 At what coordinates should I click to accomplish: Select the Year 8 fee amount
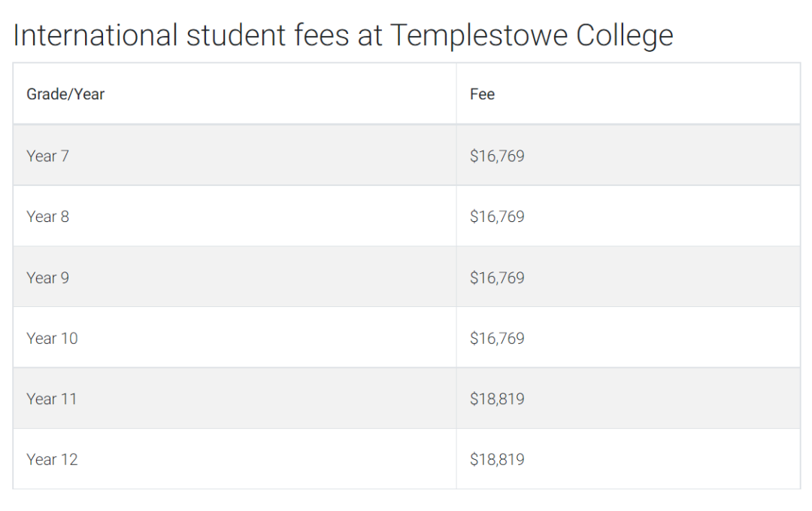pos(497,217)
